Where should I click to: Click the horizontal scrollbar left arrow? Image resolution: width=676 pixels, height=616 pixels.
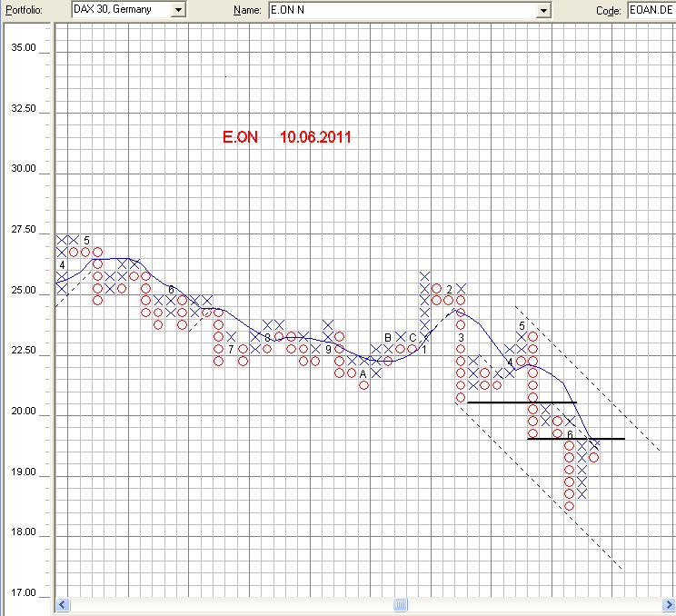pos(63,605)
